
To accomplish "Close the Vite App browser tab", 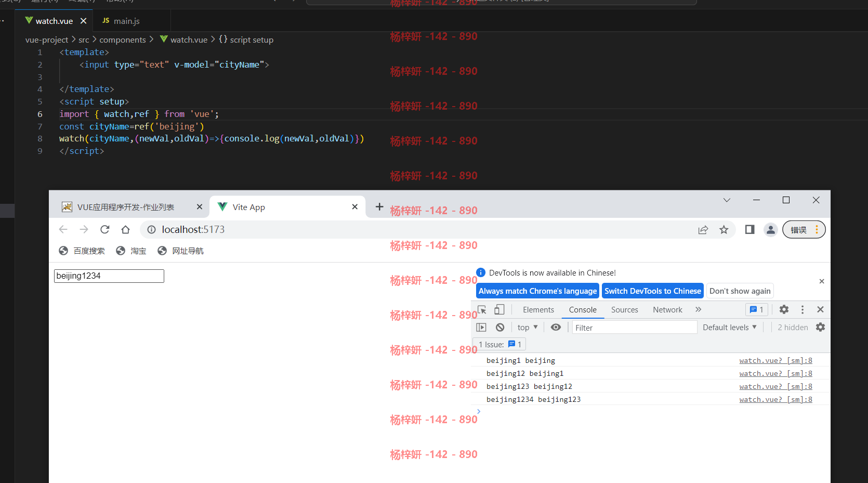I will click(x=355, y=207).
